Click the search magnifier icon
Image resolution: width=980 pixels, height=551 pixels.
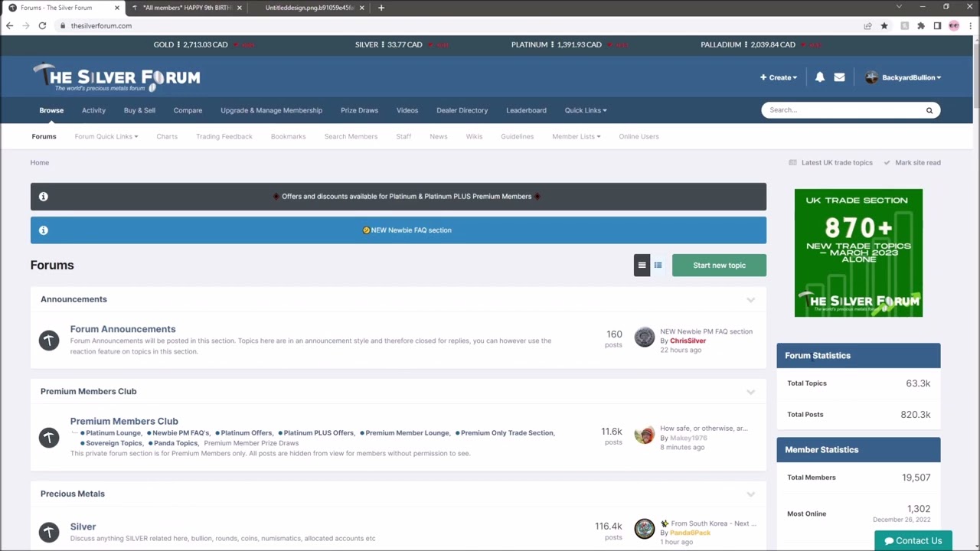[929, 110]
